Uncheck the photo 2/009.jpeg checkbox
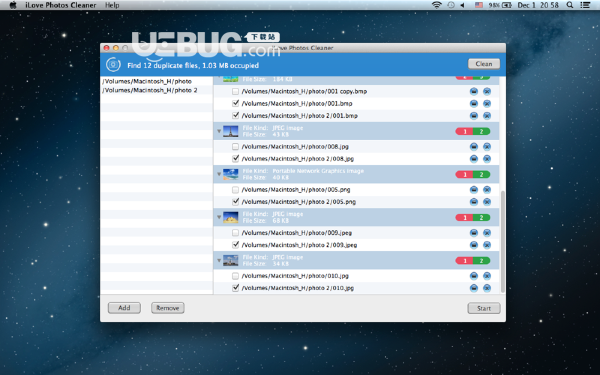 click(235, 245)
